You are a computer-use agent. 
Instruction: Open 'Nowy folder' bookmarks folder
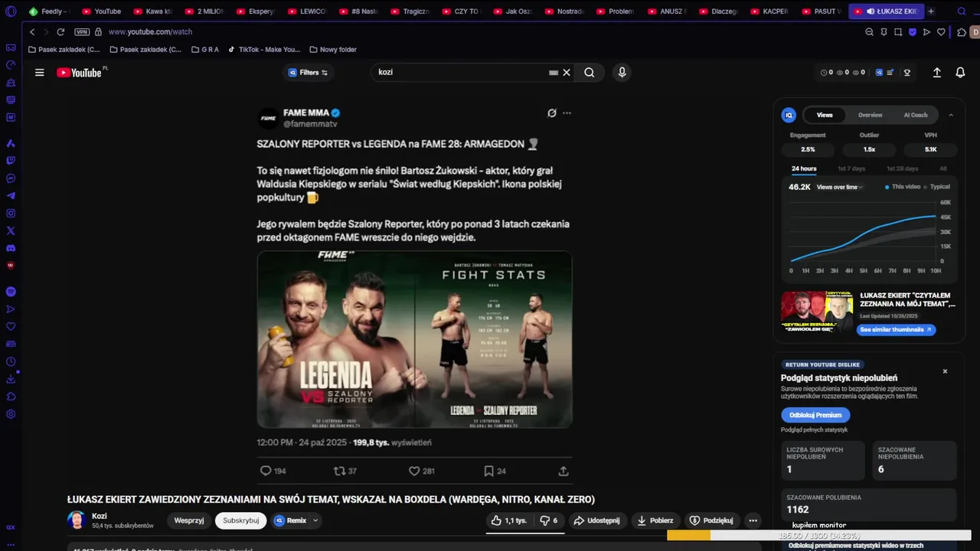[x=333, y=50]
